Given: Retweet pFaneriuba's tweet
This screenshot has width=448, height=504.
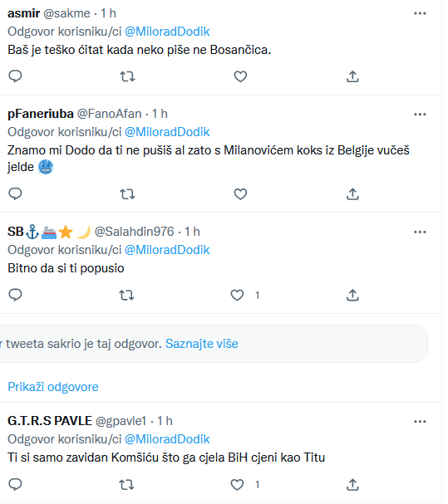Looking at the screenshot, I should click(x=127, y=194).
